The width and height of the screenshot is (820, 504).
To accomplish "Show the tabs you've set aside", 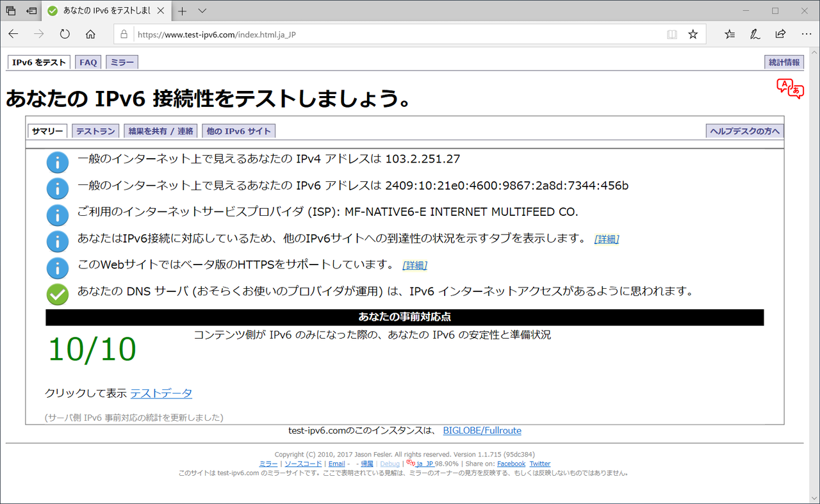I will tap(11, 11).
